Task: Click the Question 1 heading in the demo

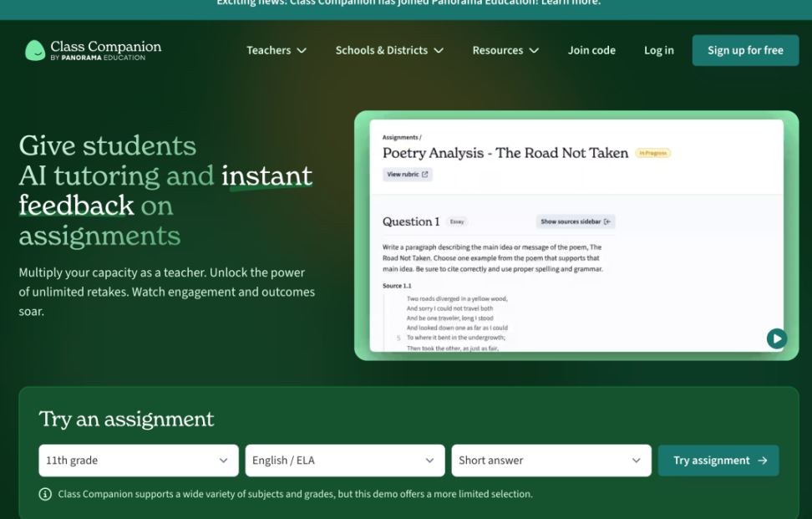Action: click(x=411, y=221)
